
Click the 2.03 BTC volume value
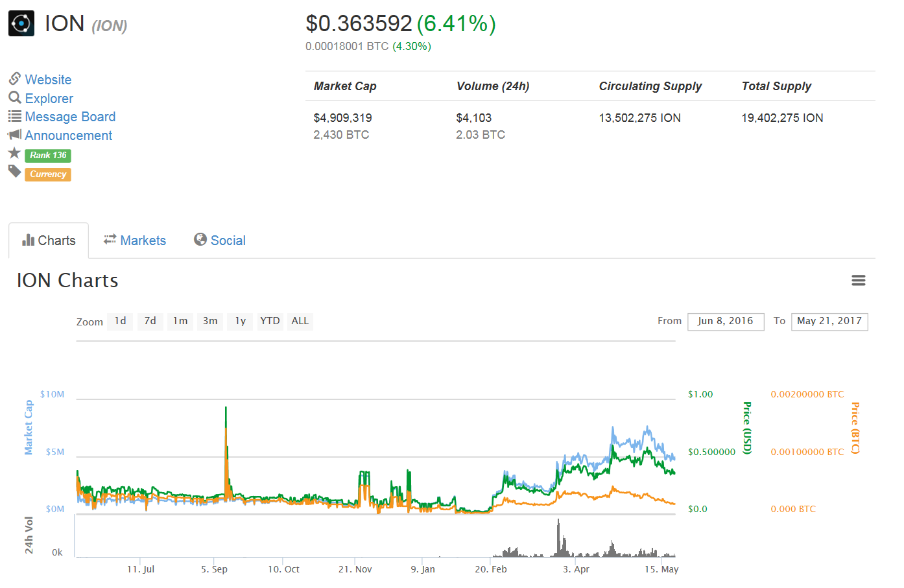pos(481,135)
